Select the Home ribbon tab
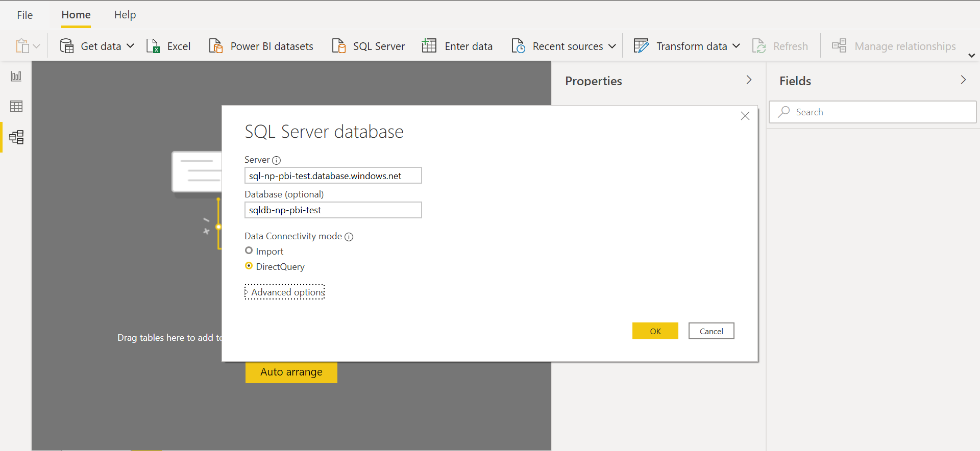980x451 pixels. click(x=76, y=15)
